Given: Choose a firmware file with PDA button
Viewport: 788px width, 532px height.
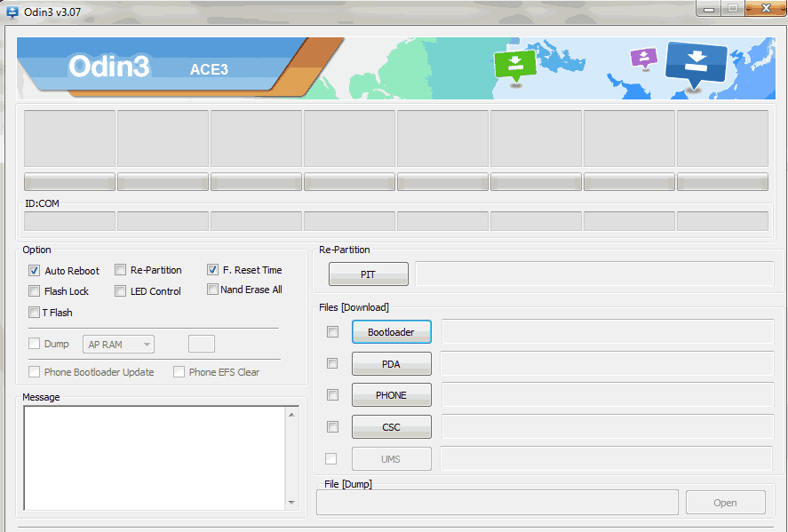Looking at the screenshot, I should point(392,364).
